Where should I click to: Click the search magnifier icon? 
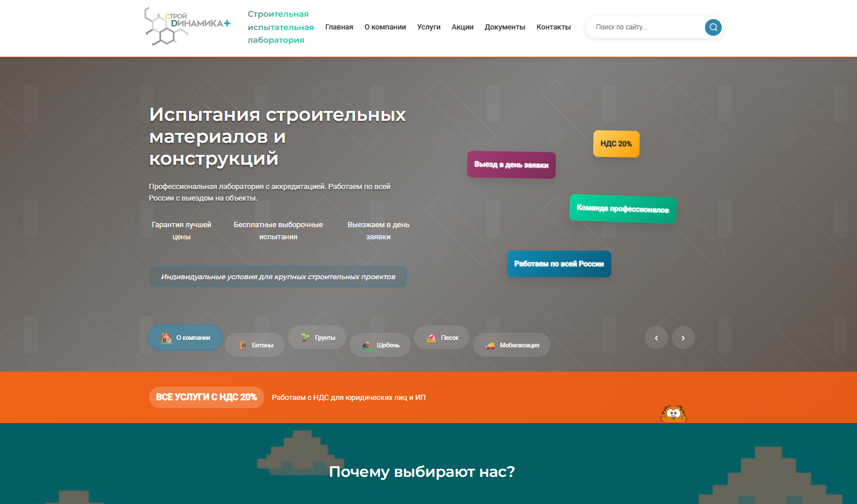(x=712, y=27)
